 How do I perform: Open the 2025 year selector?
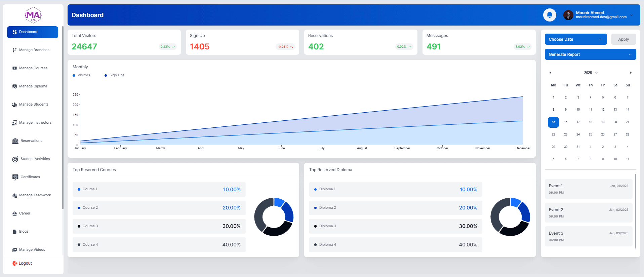coord(591,73)
